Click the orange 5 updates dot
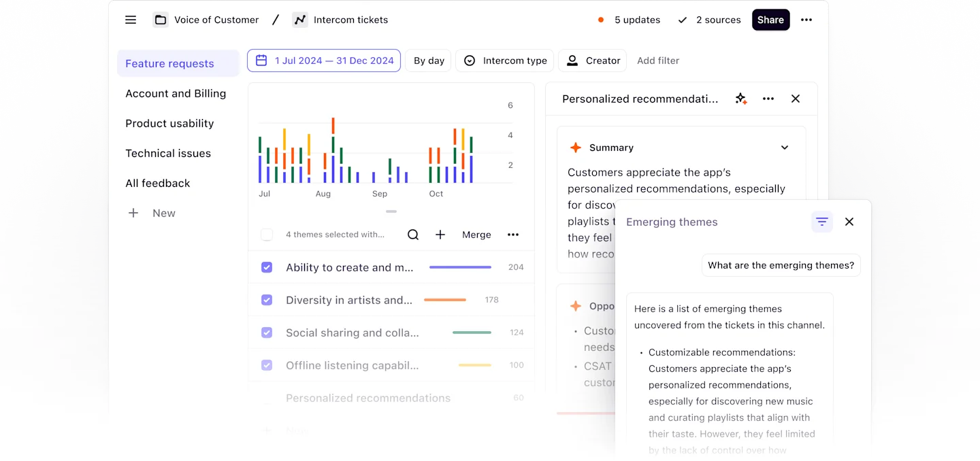The height and width of the screenshot is (461, 980). (x=601, y=20)
